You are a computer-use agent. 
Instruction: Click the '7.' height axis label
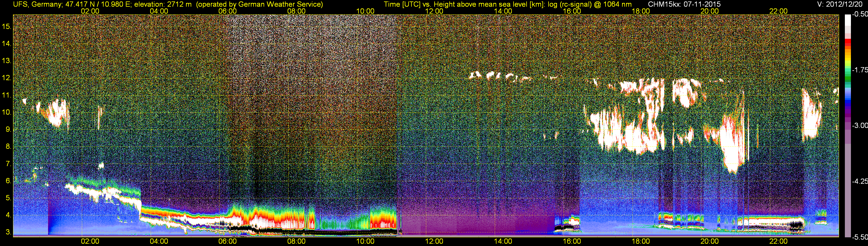(9, 164)
